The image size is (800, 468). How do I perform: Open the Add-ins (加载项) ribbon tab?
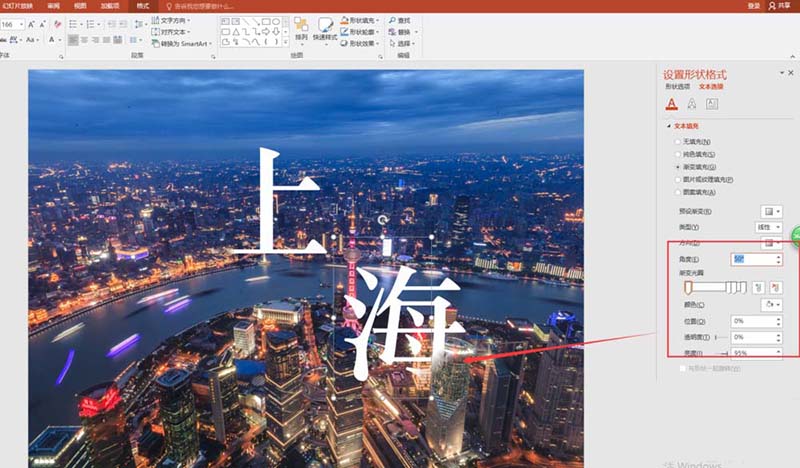(x=110, y=6)
